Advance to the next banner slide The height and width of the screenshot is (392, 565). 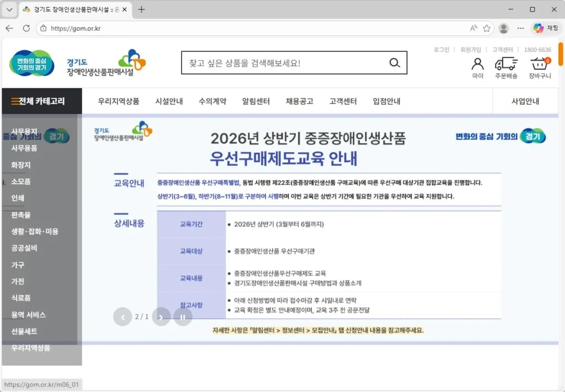[x=161, y=316]
